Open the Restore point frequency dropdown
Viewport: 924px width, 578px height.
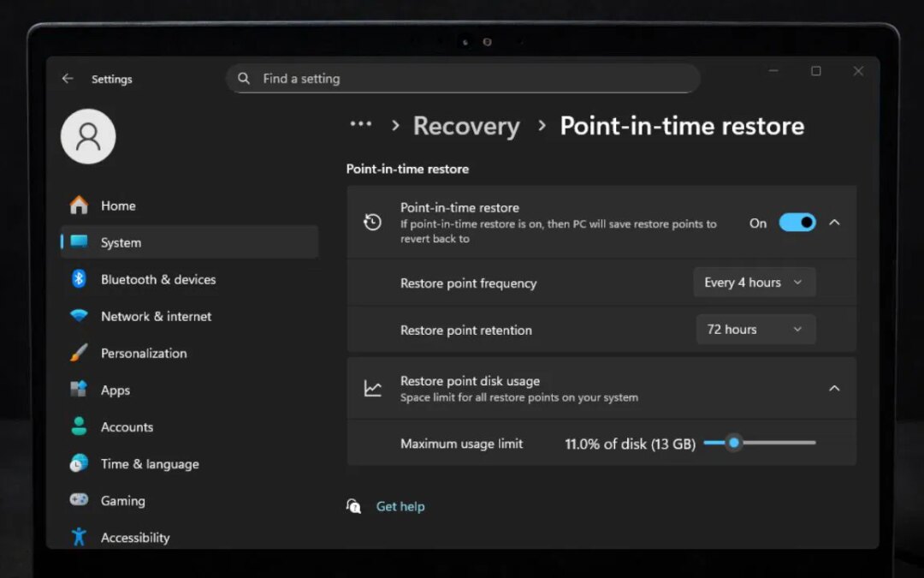tap(754, 282)
